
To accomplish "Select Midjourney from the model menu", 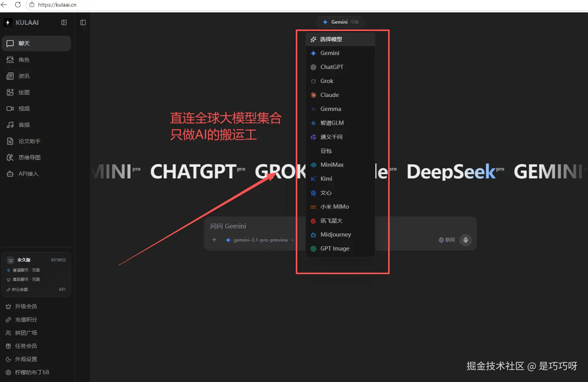I will tap(335, 234).
